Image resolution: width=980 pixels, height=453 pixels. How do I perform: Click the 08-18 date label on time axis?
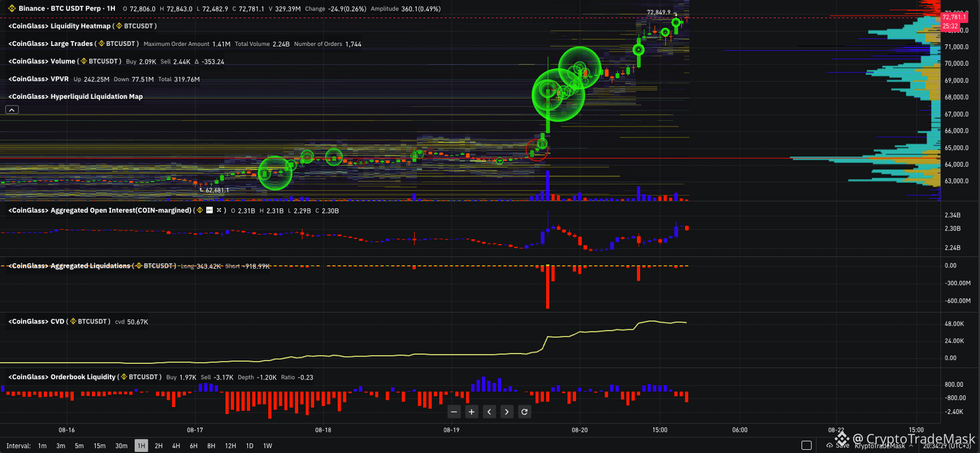323,430
